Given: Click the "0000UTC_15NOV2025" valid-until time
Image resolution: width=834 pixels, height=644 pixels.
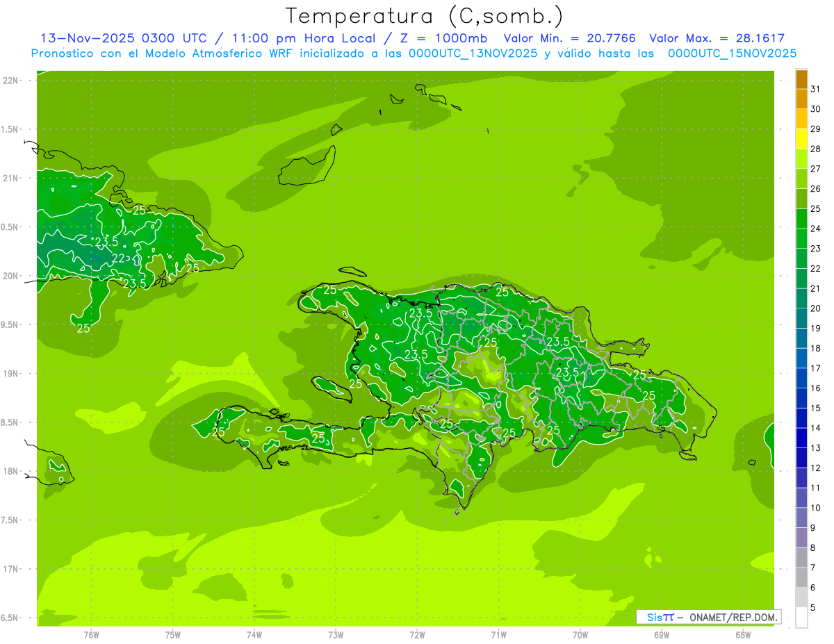Looking at the screenshot, I should 731,53.
